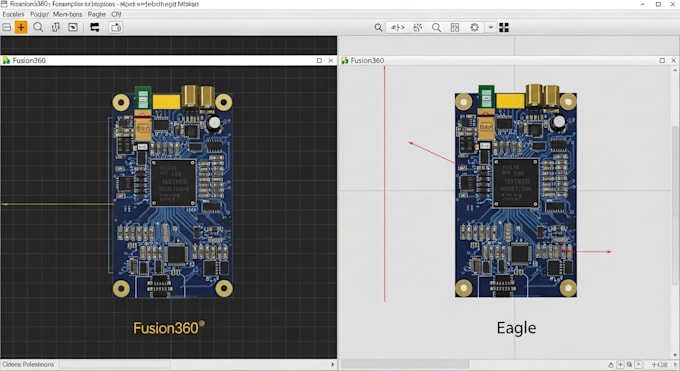Click the yellow component atop the left board
The image size is (680, 371).
click(166, 102)
